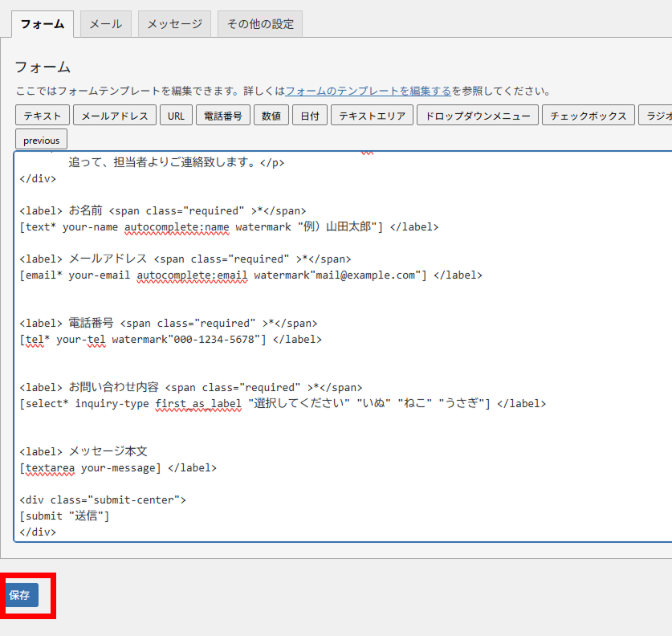Insert a テキストエリア form tag
This screenshot has height=636, width=672.
[372, 116]
